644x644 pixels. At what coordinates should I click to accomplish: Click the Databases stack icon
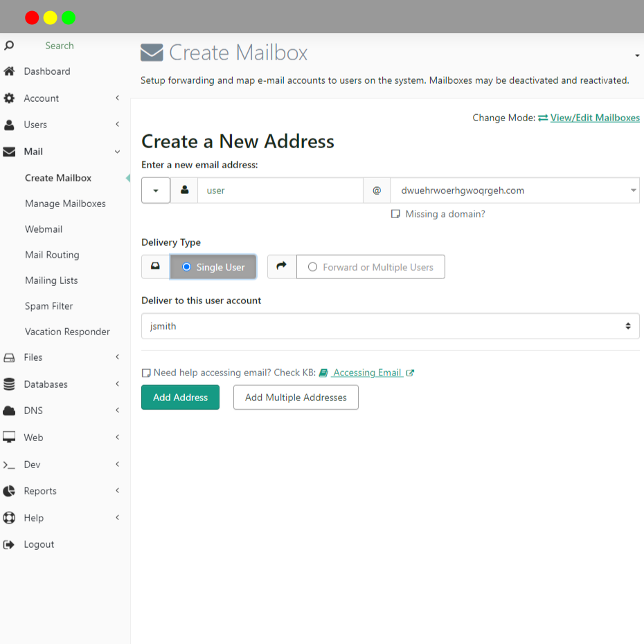tap(9, 384)
